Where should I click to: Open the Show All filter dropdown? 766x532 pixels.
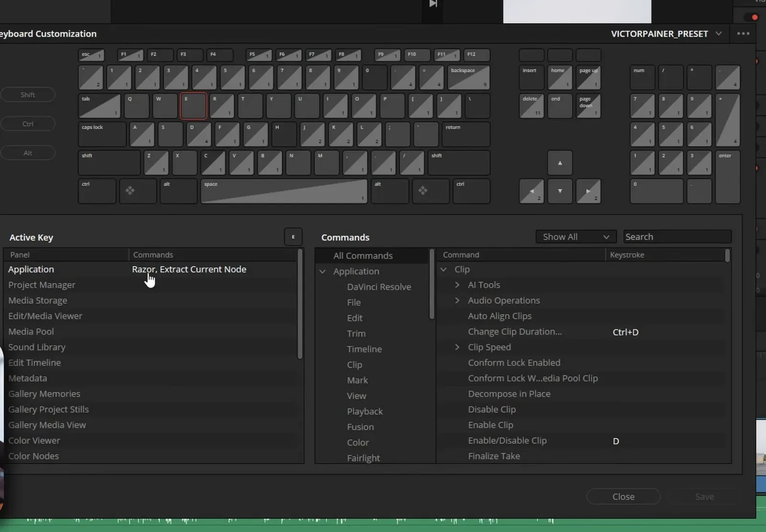(575, 237)
